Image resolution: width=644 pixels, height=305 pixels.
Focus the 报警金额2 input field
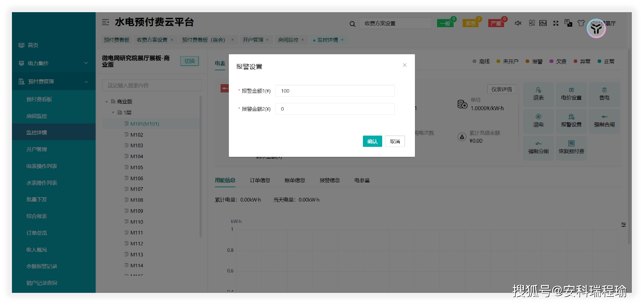pyautogui.click(x=335, y=109)
